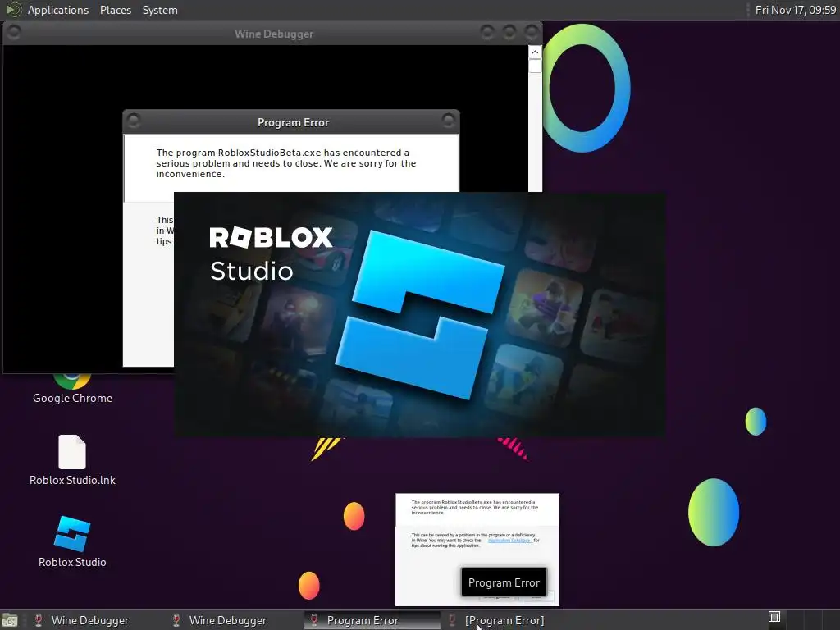Viewport: 840px width, 630px height.
Task: Activate the Program Error taskbar entry
Action: [372, 620]
